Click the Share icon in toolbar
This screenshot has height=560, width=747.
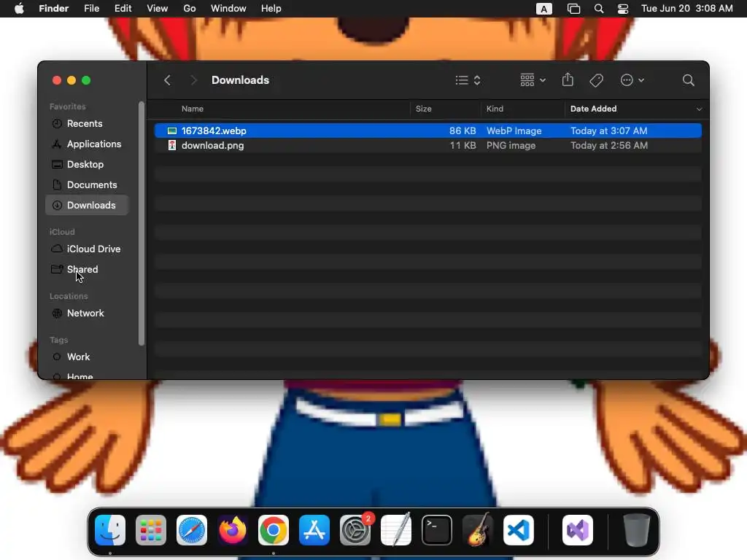[x=568, y=79]
